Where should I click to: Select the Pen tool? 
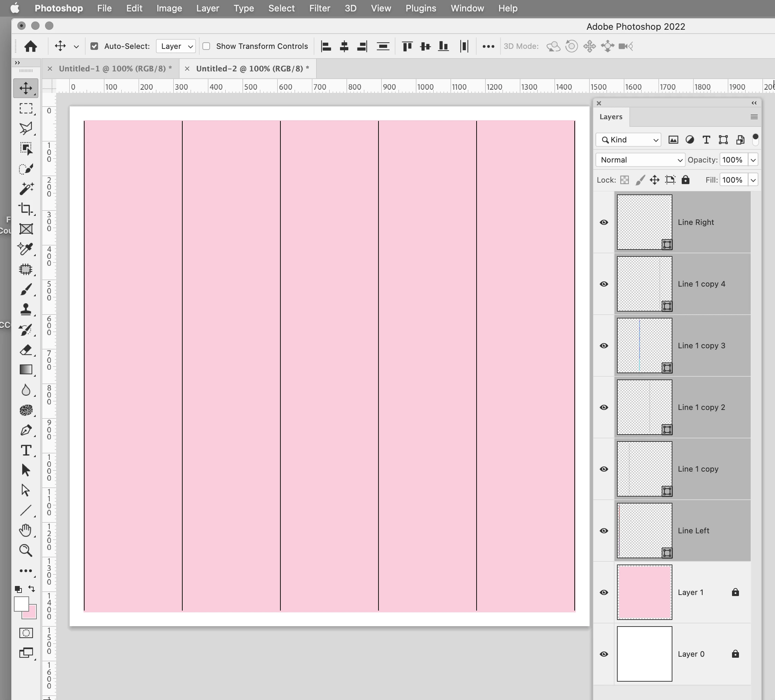(26, 430)
